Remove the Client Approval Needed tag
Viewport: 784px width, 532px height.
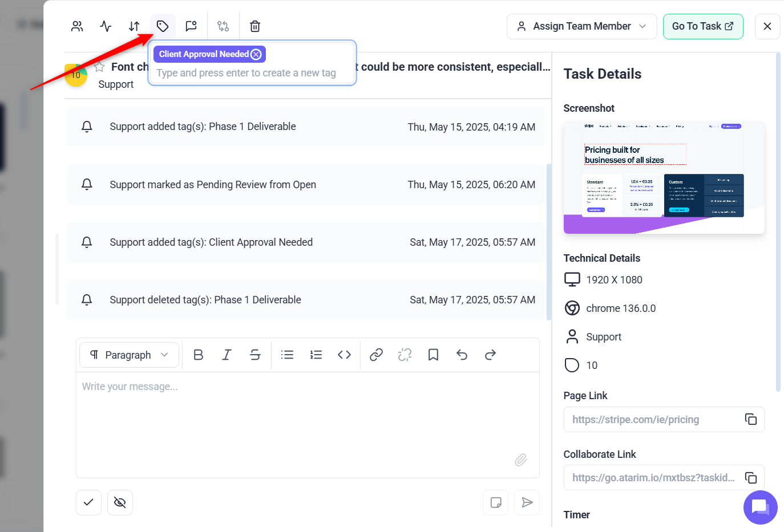[x=256, y=54]
